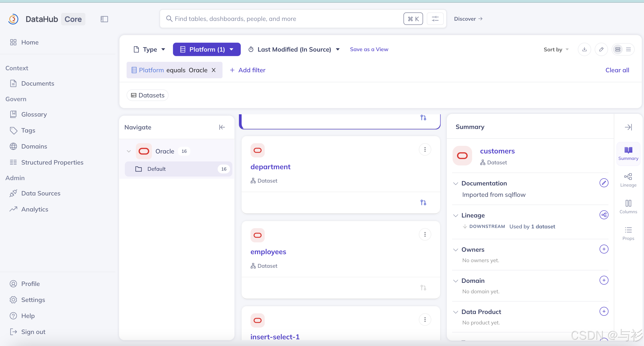Click Clear all filters
This screenshot has width=644, height=346.
(x=617, y=70)
